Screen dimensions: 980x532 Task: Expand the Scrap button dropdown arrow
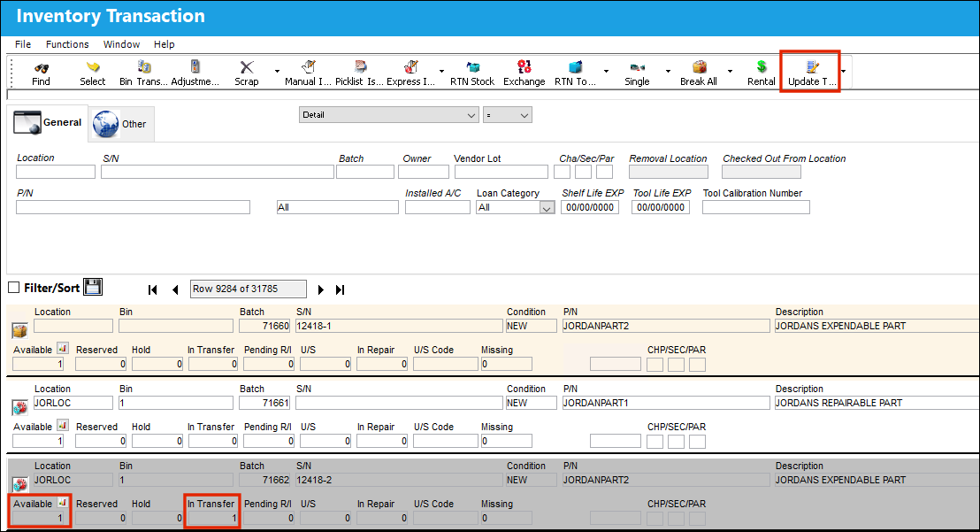coord(277,72)
